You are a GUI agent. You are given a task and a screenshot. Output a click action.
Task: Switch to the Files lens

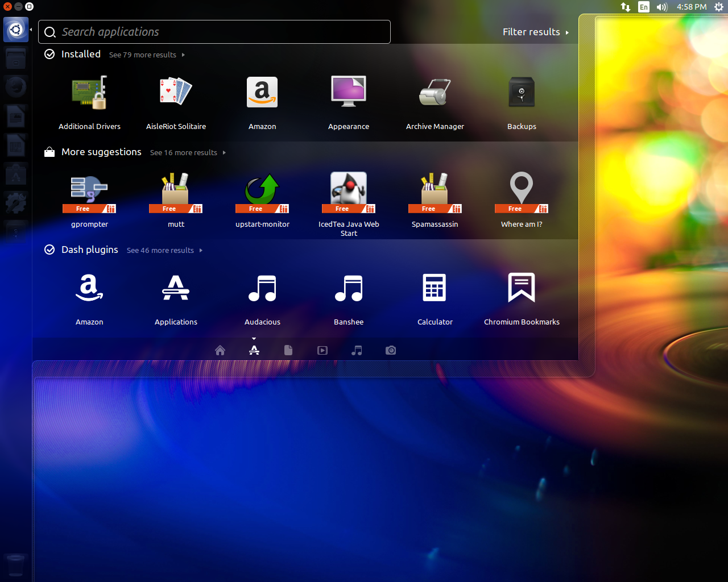coord(288,350)
